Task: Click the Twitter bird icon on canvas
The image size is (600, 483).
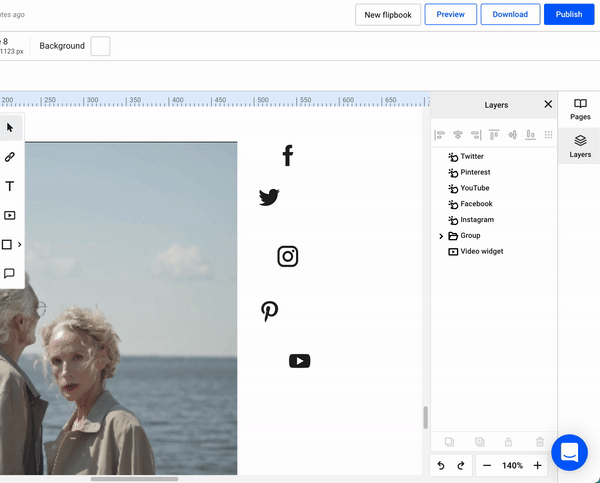Action: [269, 197]
